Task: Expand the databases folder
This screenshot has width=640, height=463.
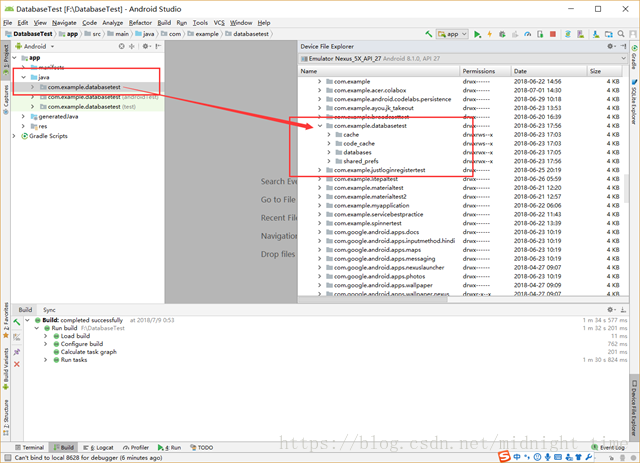Action: point(329,152)
